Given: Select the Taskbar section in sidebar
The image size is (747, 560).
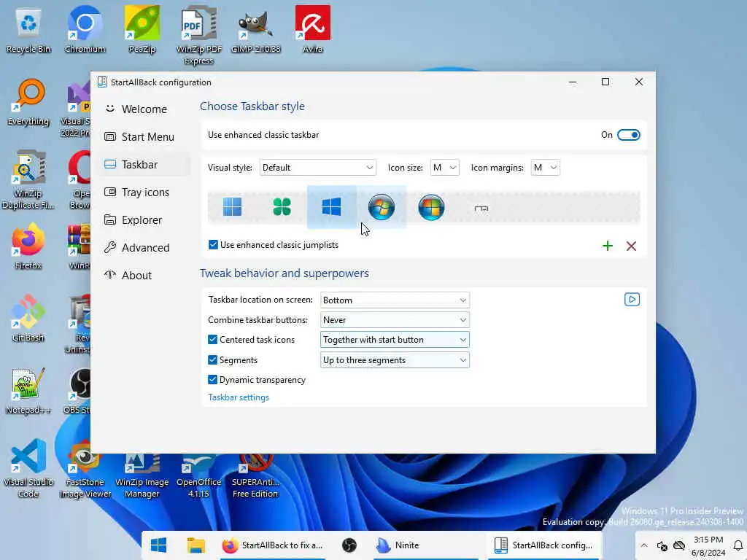Looking at the screenshot, I should [x=144, y=164].
